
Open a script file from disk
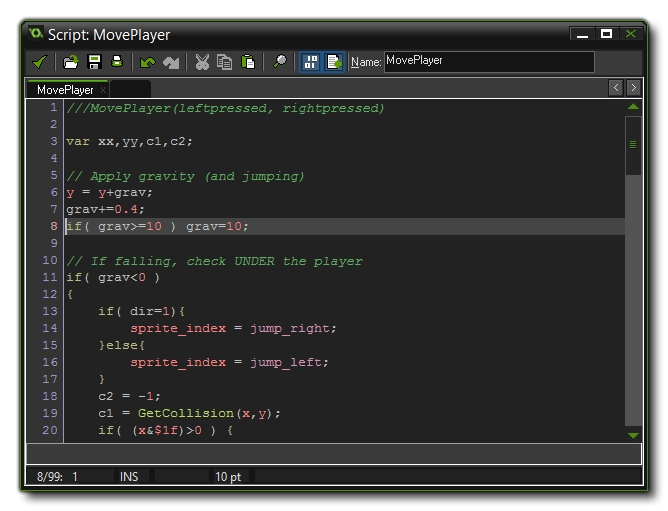click(71, 62)
